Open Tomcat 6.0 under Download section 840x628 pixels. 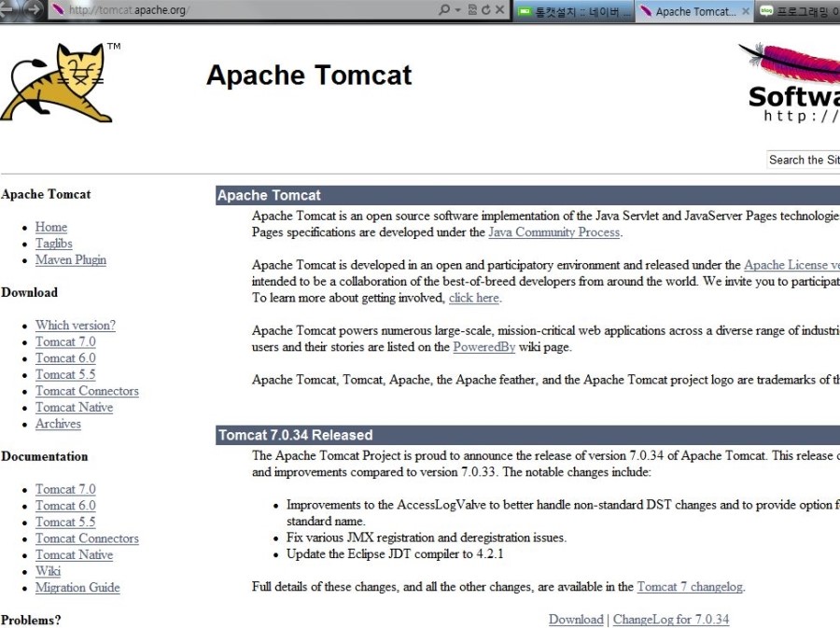pyautogui.click(x=65, y=358)
